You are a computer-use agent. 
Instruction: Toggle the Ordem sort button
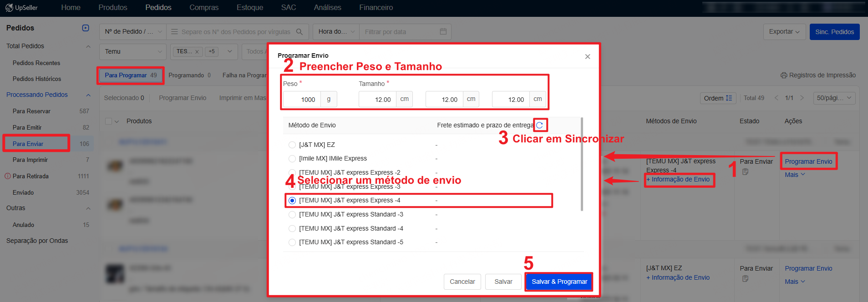[x=718, y=98]
